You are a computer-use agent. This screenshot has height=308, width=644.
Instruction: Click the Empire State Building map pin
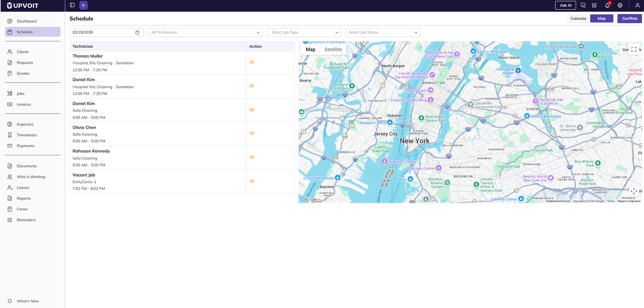431,100
